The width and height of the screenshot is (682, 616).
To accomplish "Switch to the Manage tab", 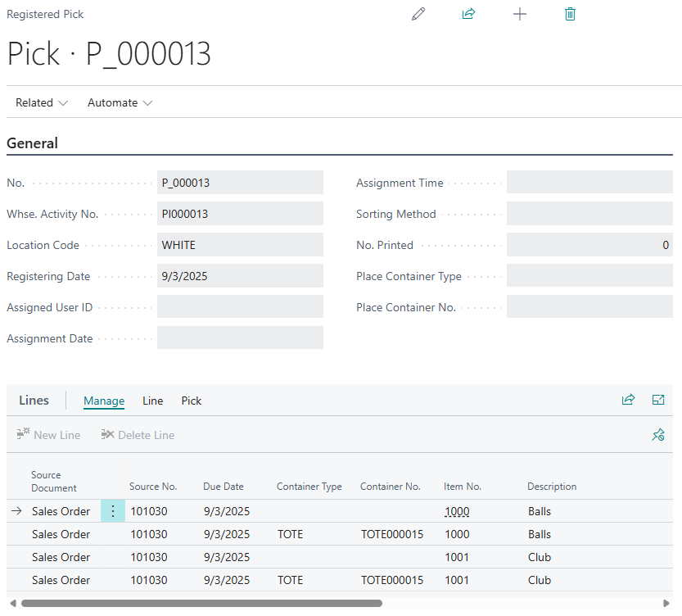I will click(x=104, y=401).
